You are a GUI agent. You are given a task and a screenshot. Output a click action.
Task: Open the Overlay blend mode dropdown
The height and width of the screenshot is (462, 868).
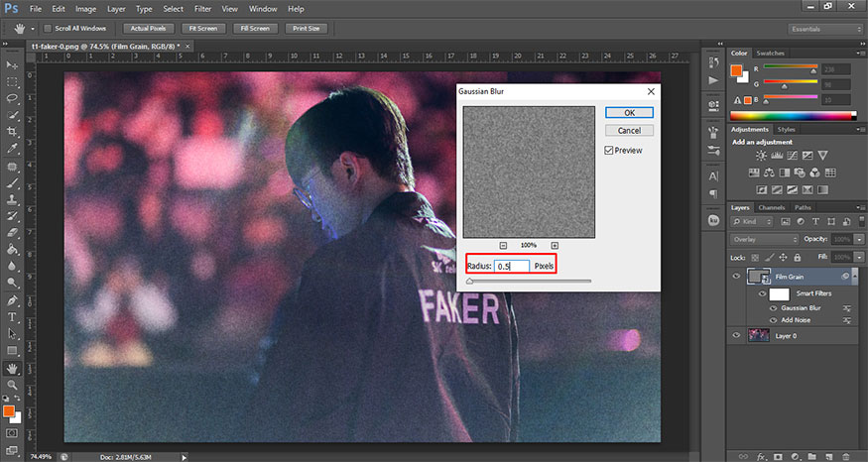(x=764, y=240)
